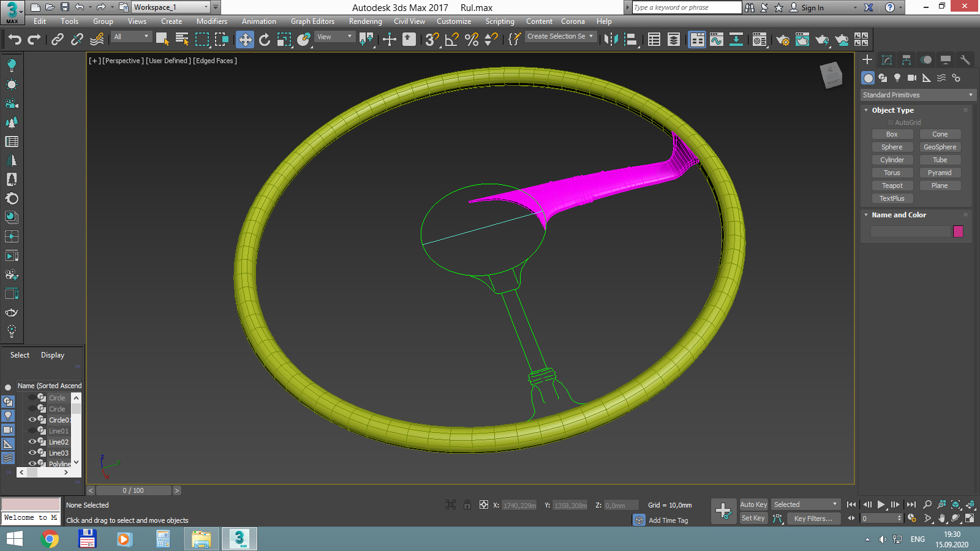
Task: Activate the Select and Scale tool
Action: coord(284,40)
